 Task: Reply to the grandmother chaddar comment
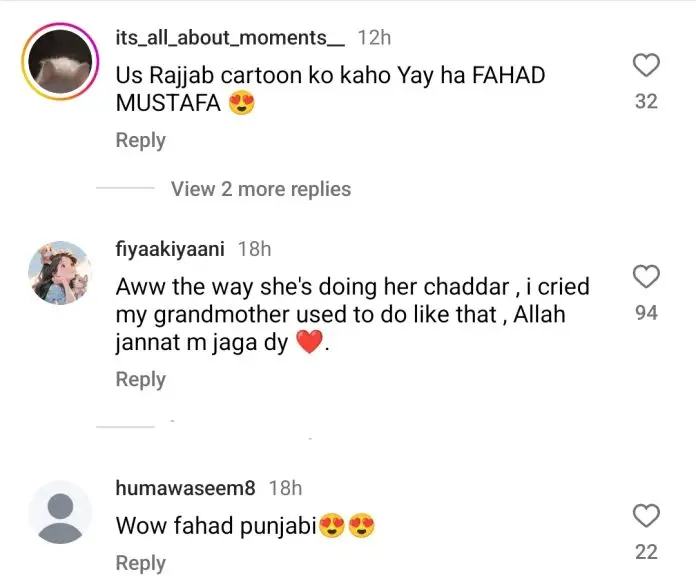(140, 379)
